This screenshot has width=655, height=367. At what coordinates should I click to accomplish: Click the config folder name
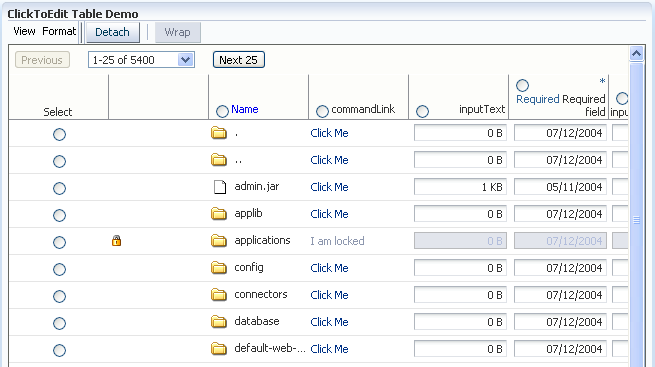point(249,268)
